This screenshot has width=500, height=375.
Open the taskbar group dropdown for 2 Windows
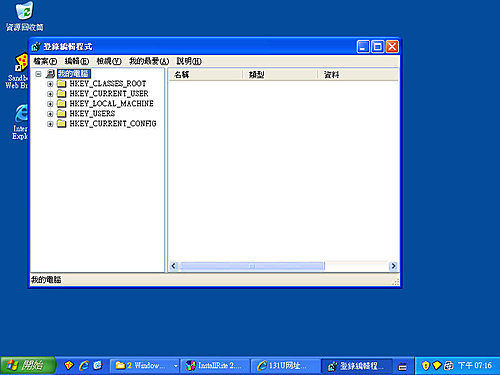tap(175, 366)
